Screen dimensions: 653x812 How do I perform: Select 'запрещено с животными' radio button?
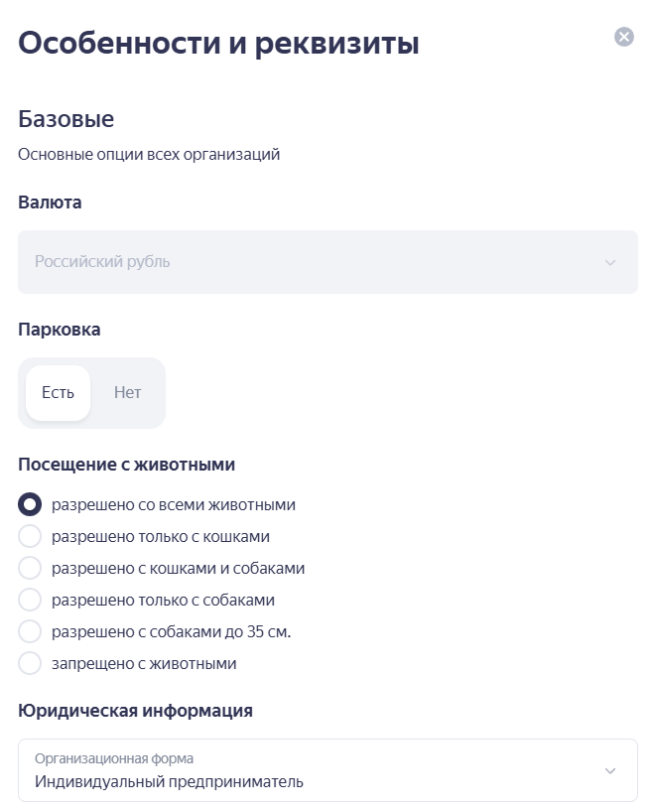click(30, 663)
